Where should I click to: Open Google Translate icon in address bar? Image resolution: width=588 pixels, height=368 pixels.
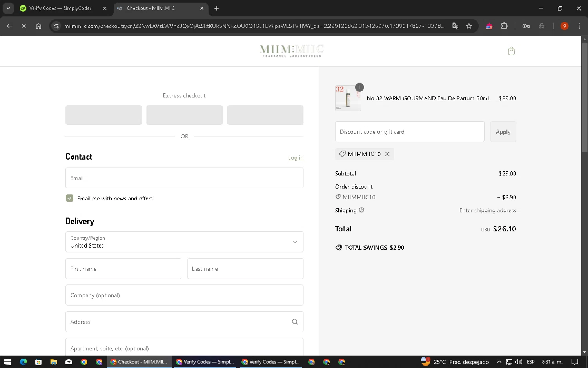(x=456, y=26)
